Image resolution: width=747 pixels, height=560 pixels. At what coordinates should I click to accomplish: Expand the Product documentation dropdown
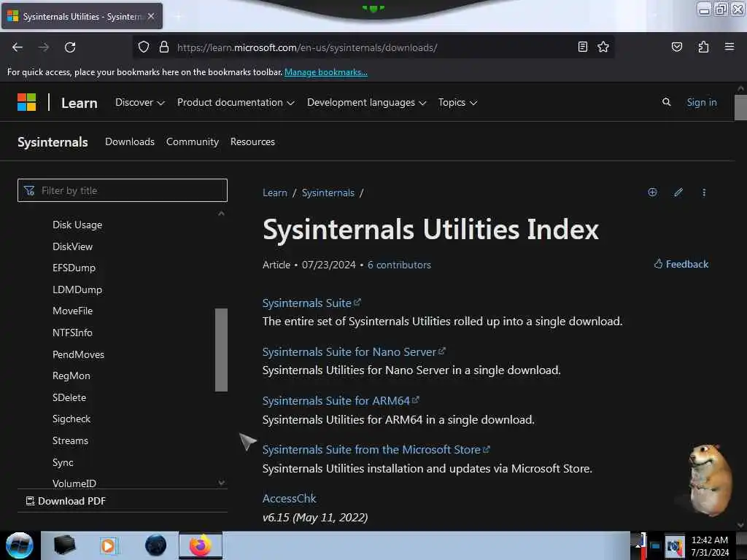point(236,102)
